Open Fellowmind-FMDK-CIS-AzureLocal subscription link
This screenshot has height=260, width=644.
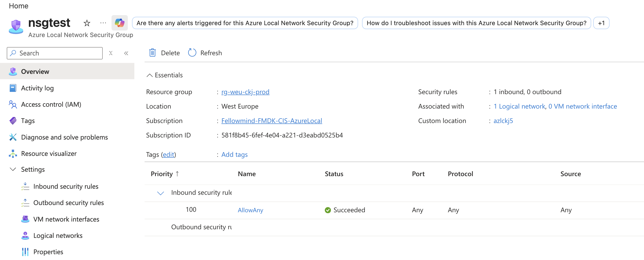coord(271,121)
